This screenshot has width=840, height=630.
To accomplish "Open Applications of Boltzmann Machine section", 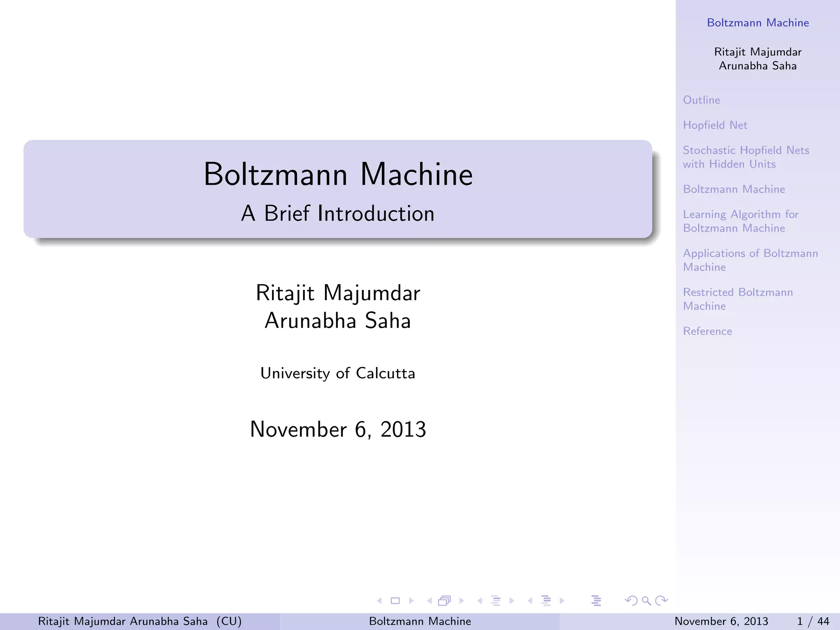I will (x=750, y=260).
